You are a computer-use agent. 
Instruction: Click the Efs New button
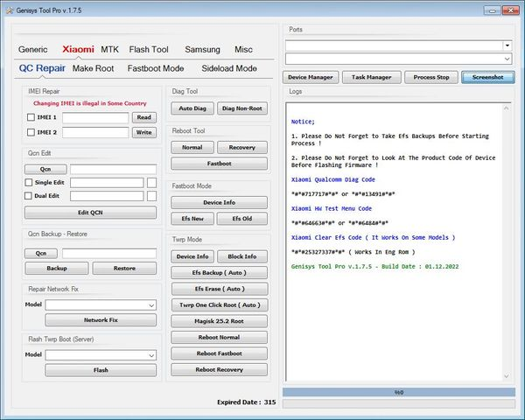(192, 219)
